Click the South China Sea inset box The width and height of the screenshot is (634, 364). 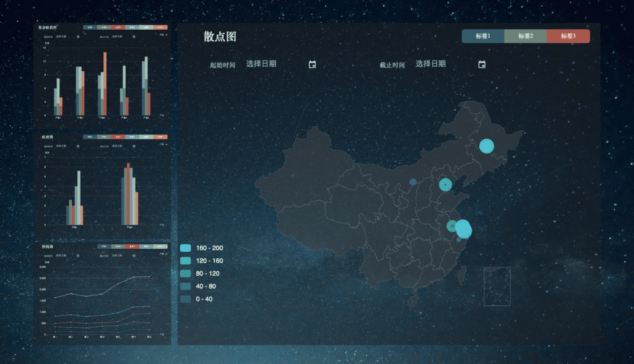(x=497, y=287)
